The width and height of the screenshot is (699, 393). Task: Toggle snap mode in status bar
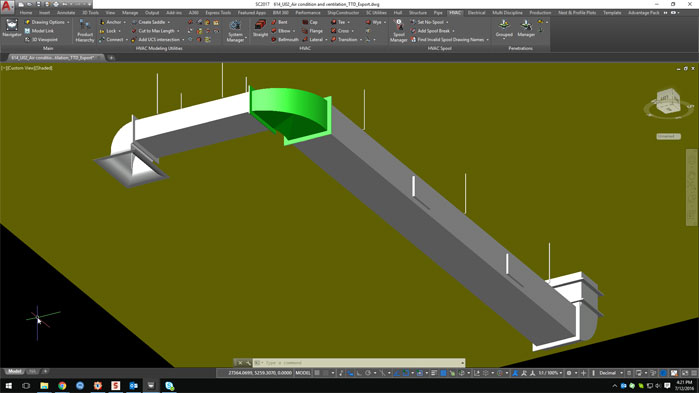[326, 373]
